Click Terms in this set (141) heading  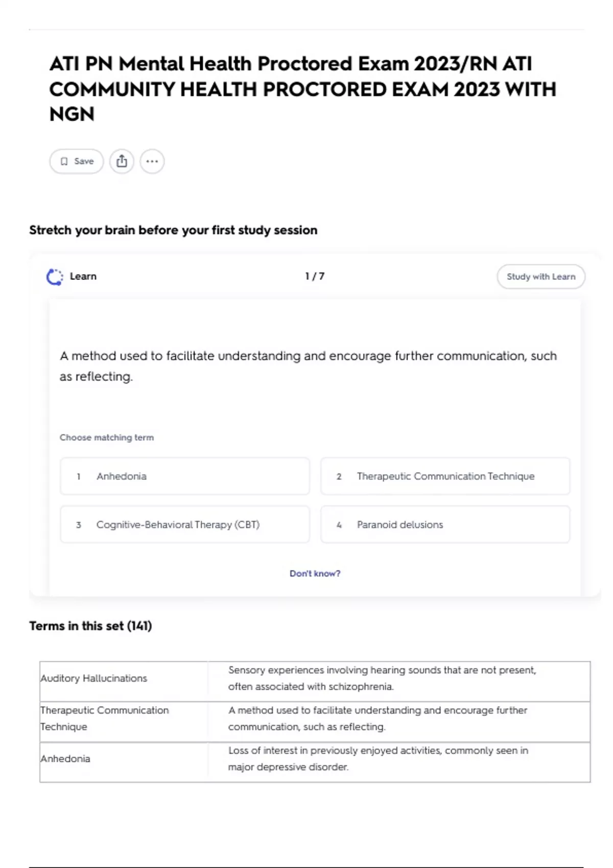pyautogui.click(x=90, y=626)
